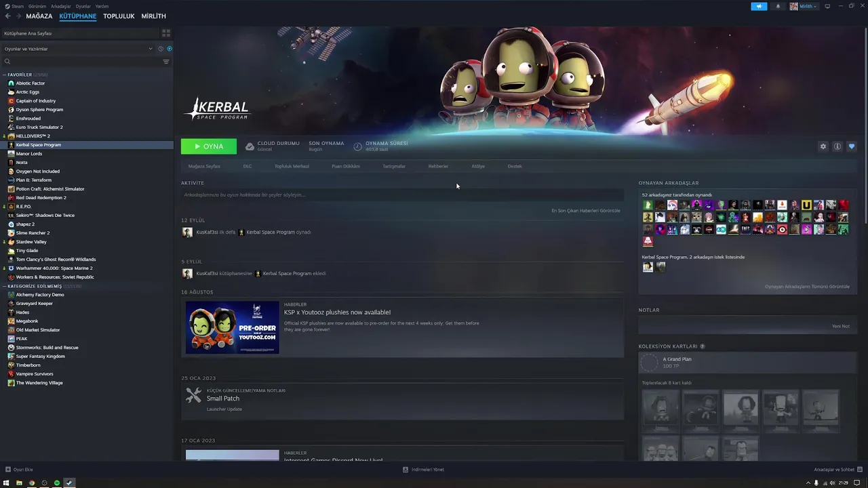
Task: Open Windows Start menu
Action: tap(6, 483)
